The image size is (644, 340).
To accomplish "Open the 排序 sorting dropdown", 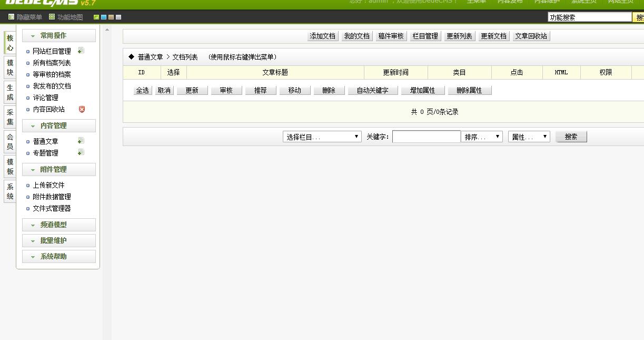I will (x=482, y=136).
